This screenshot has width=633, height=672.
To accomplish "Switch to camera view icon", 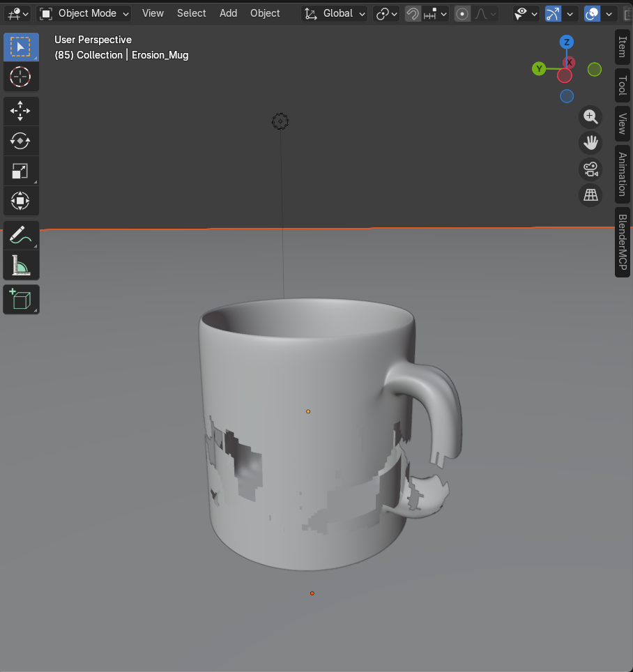I will (590, 169).
